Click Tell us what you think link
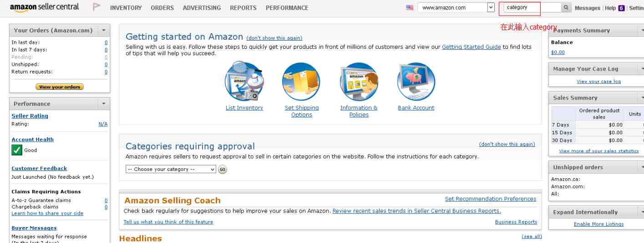644x243 pixels. pyautogui.click(x=168, y=222)
